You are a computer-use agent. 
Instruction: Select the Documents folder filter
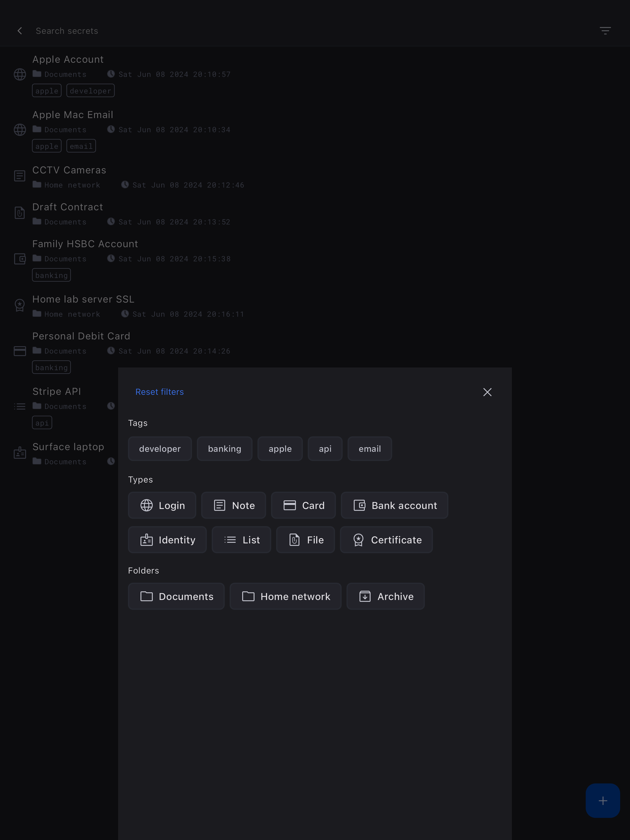click(x=176, y=596)
